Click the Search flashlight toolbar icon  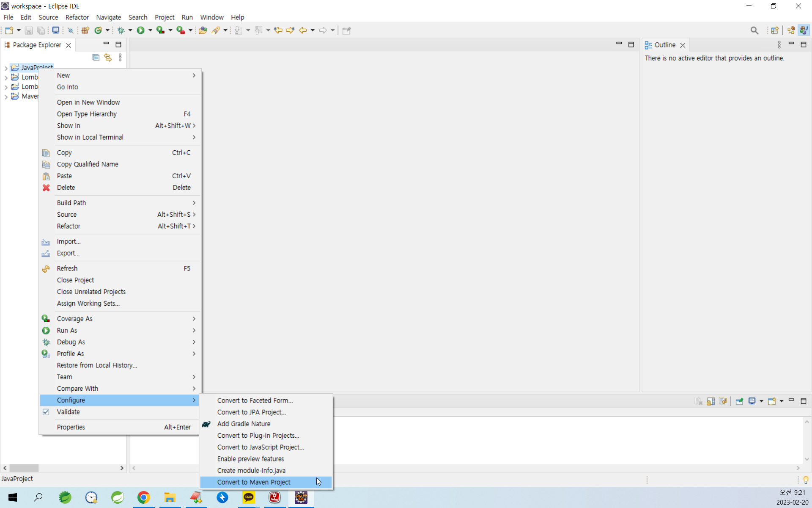216,30
